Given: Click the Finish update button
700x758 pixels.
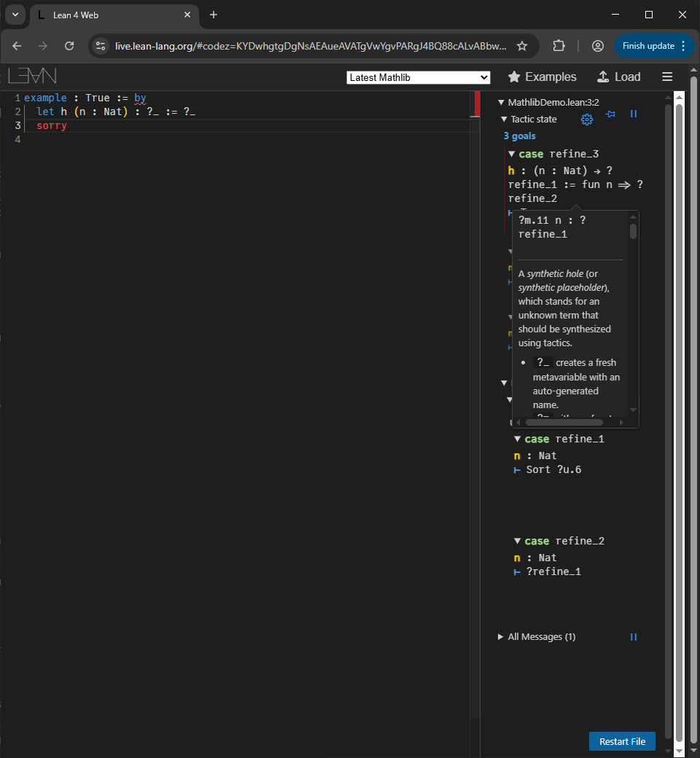Looking at the screenshot, I should [653, 46].
